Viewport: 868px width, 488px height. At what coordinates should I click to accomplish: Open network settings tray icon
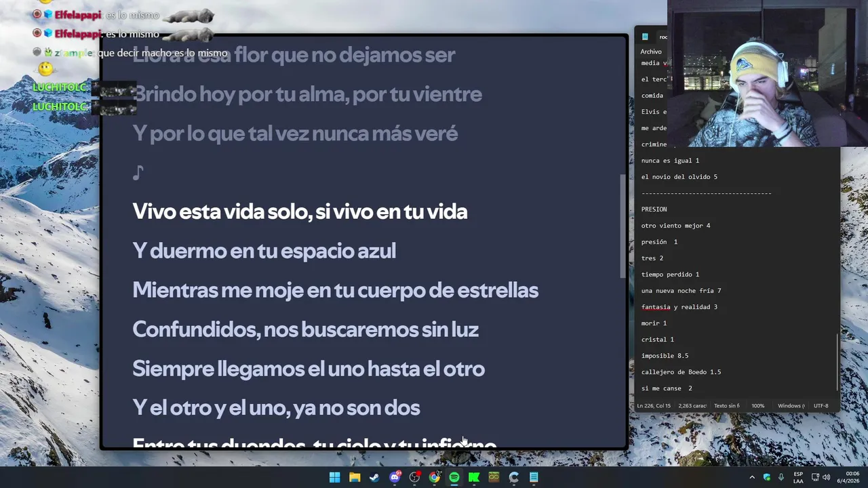[x=815, y=477]
